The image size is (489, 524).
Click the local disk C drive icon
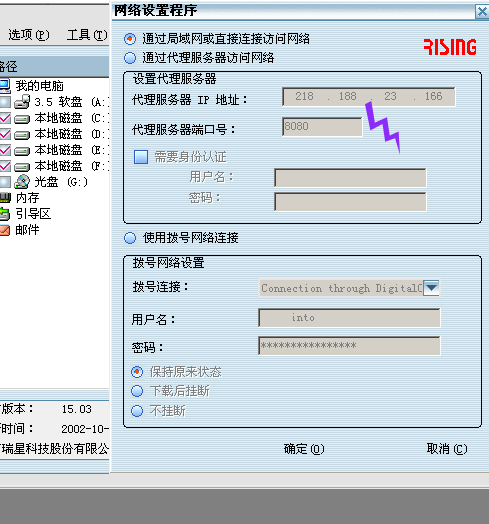pyautogui.click(x=22, y=118)
